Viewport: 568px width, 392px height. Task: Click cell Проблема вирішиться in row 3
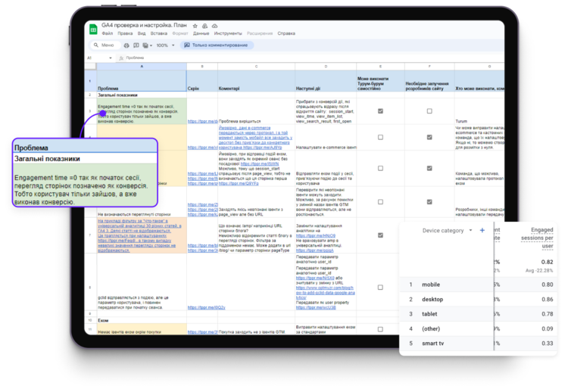256,111
